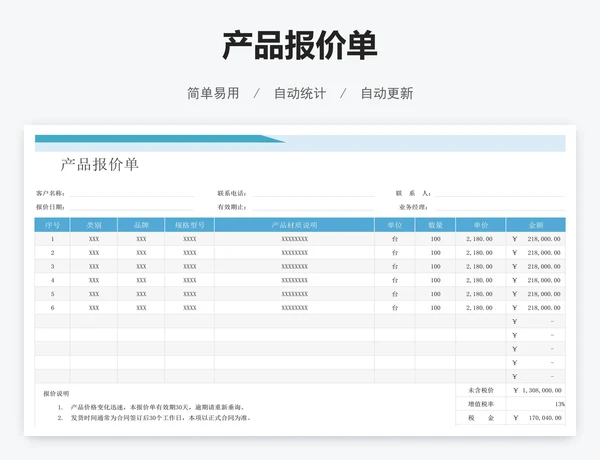The image size is (600, 460).
Task: Click the XXXXXXXX description cell in row 6
Action: (x=295, y=308)
